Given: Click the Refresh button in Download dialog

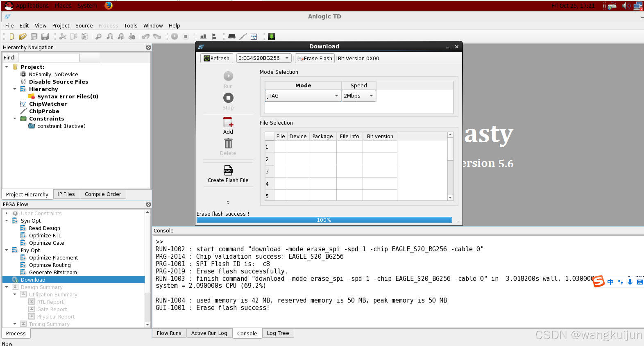Looking at the screenshot, I should click(x=217, y=58).
